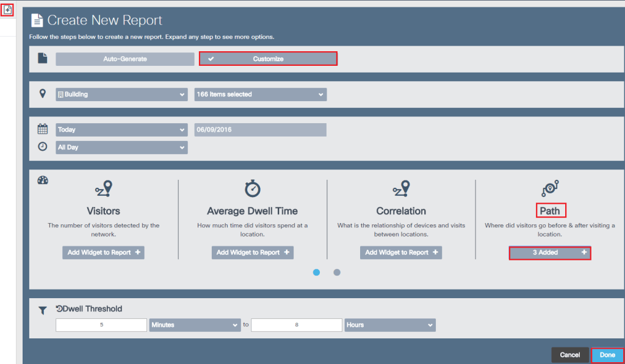This screenshot has width=625, height=364.
Task: Click the Correlation widget title
Action: [401, 211]
